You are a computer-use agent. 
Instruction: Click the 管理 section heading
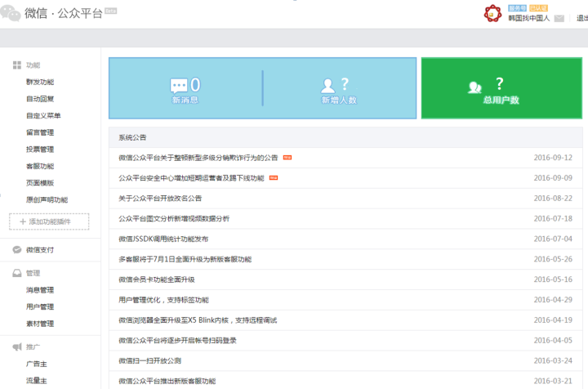pyautogui.click(x=33, y=273)
